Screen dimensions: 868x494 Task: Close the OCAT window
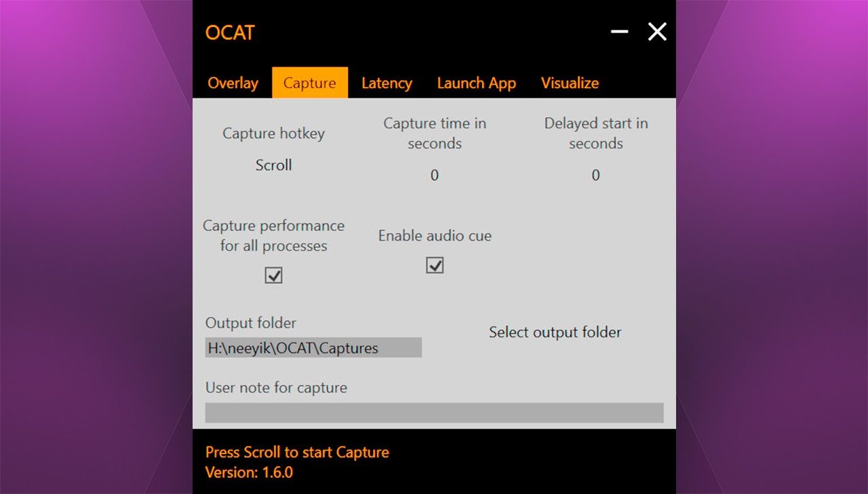coord(657,32)
